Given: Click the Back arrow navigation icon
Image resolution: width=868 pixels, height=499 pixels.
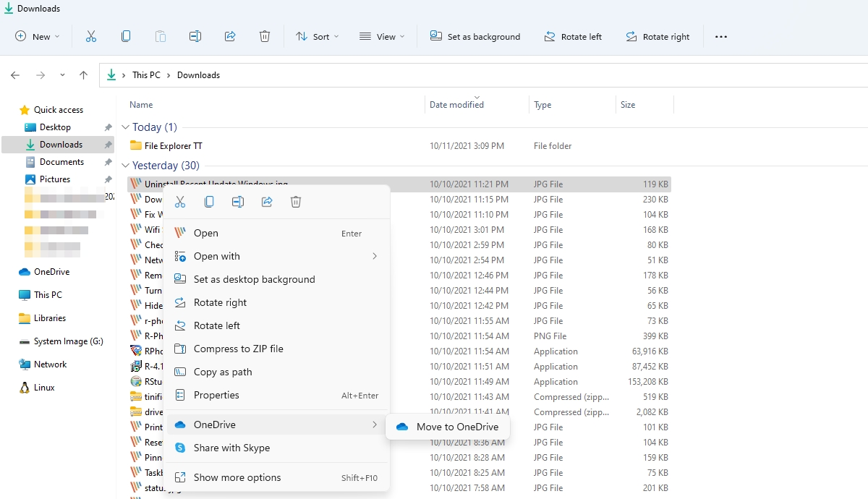Looking at the screenshot, I should [15, 75].
